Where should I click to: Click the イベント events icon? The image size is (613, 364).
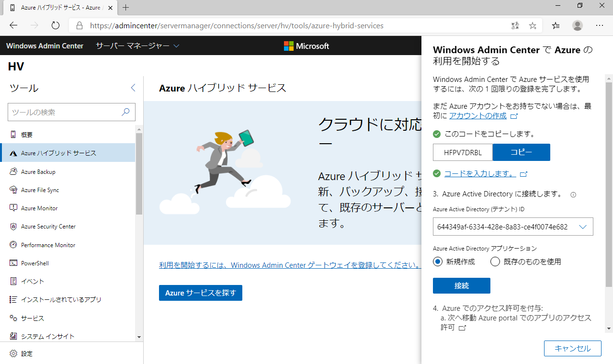pyautogui.click(x=13, y=281)
